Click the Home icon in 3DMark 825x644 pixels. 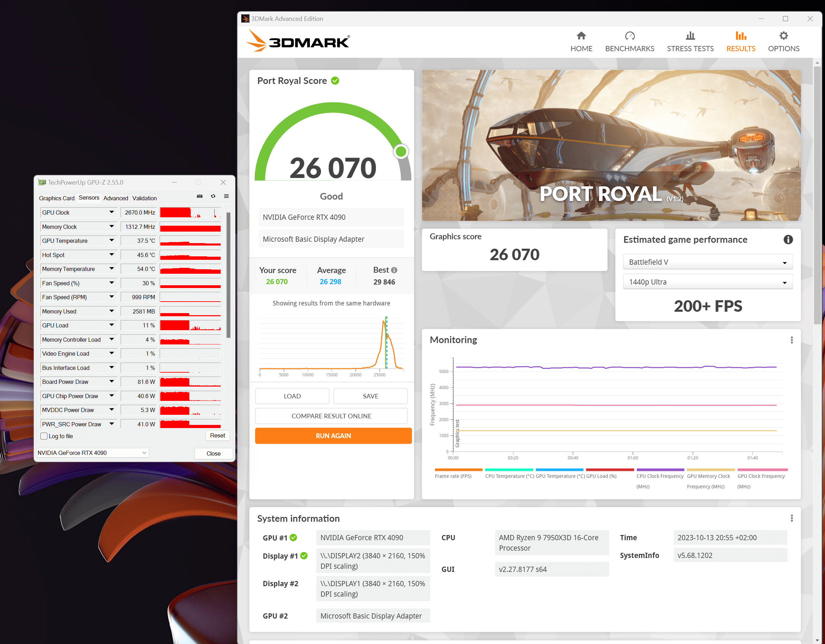581,36
